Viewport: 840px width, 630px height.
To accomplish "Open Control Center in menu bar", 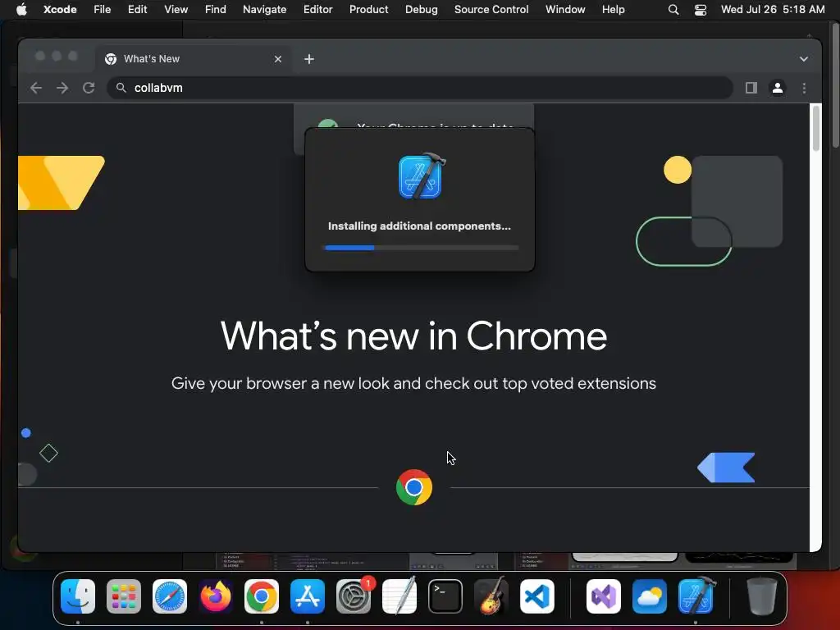I will [x=701, y=10].
